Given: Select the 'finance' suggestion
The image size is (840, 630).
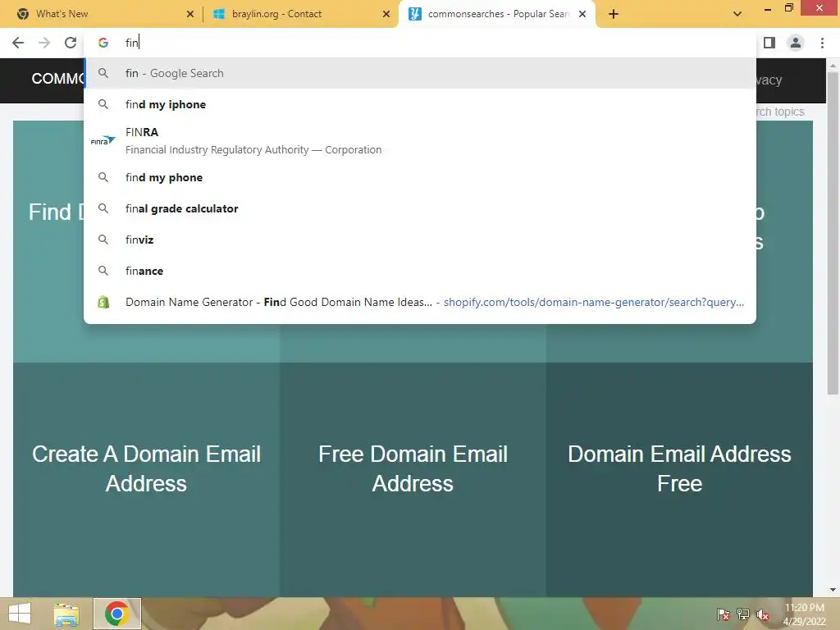Looking at the screenshot, I should pyautogui.click(x=420, y=271).
